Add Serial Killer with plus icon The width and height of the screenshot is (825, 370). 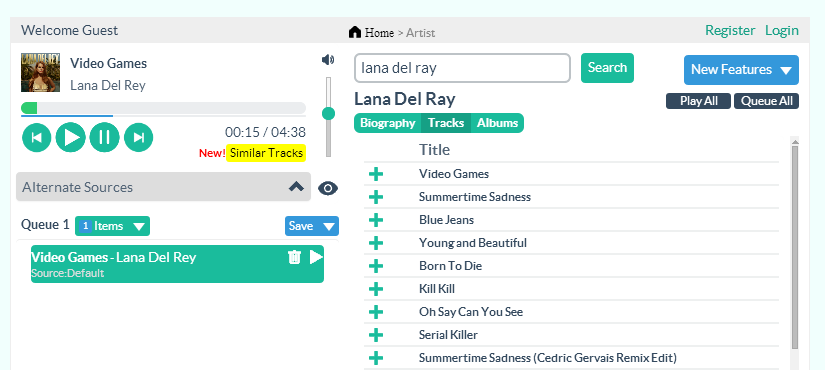click(x=376, y=335)
